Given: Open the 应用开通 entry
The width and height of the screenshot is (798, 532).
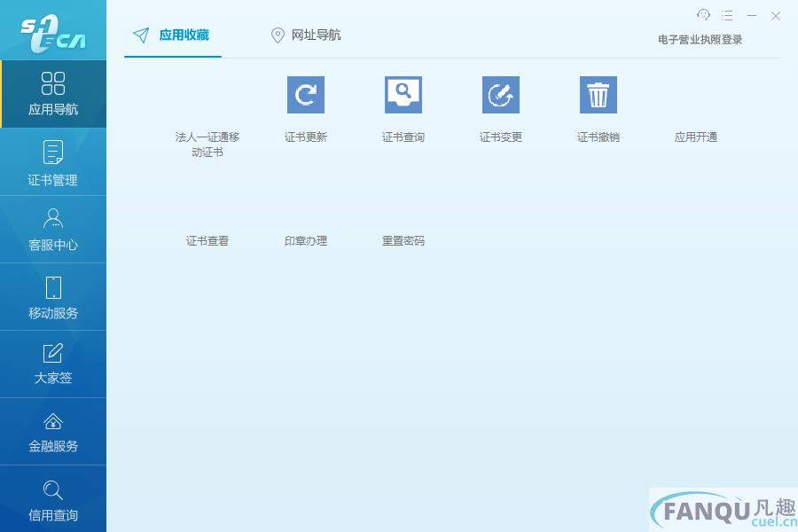Looking at the screenshot, I should [696, 137].
